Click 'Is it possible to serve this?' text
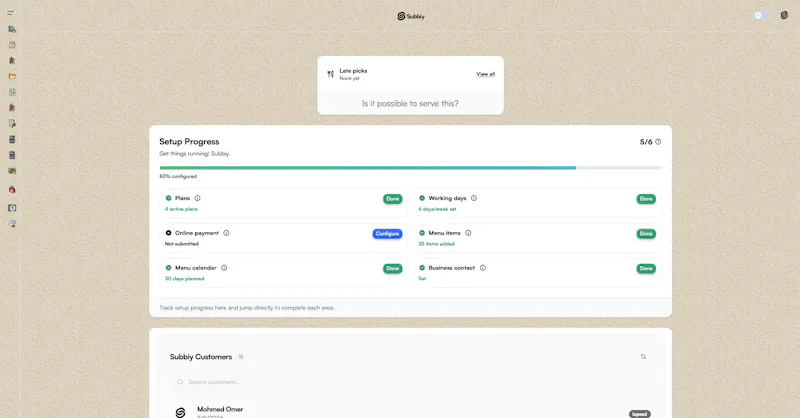The height and width of the screenshot is (418, 800). tap(410, 104)
